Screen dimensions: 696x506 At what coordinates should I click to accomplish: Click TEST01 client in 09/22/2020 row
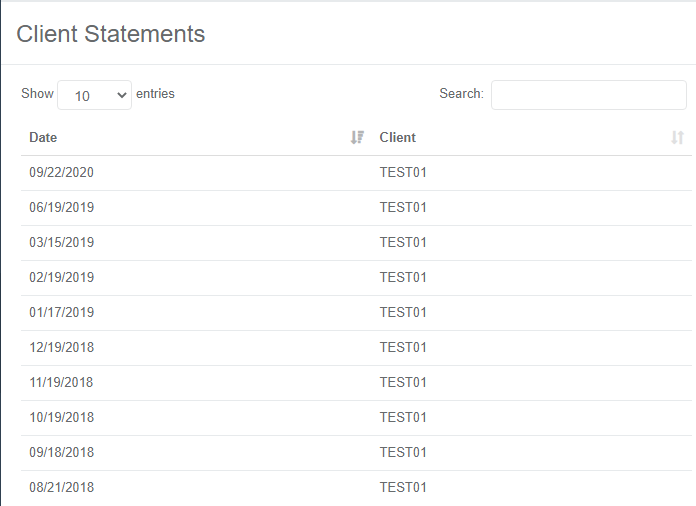click(403, 173)
